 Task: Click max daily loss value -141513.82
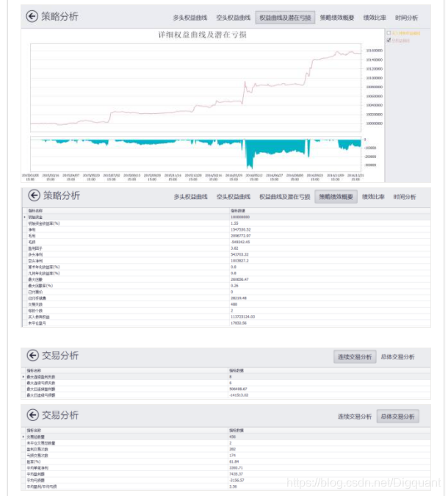coord(239,395)
